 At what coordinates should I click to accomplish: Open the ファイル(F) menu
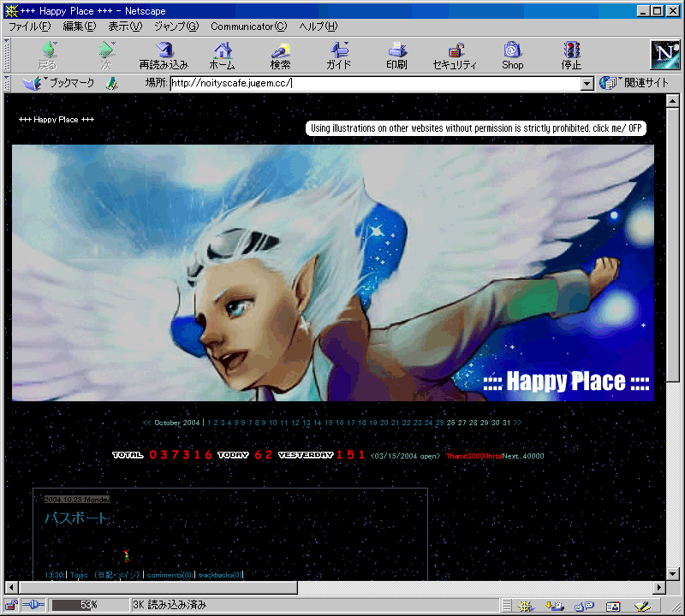point(30,27)
